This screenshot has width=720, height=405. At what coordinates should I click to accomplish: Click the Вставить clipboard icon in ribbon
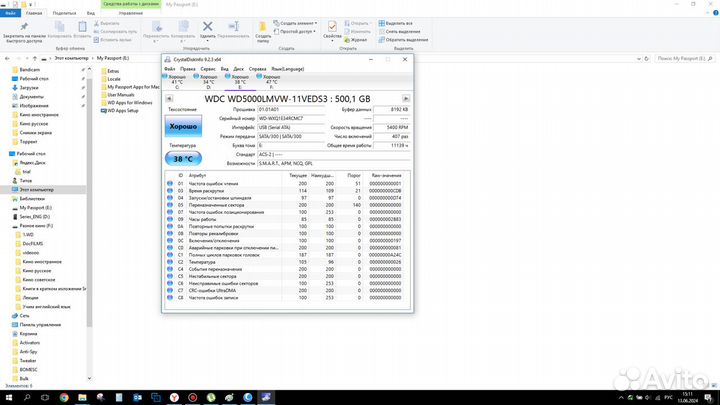point(82,27)
